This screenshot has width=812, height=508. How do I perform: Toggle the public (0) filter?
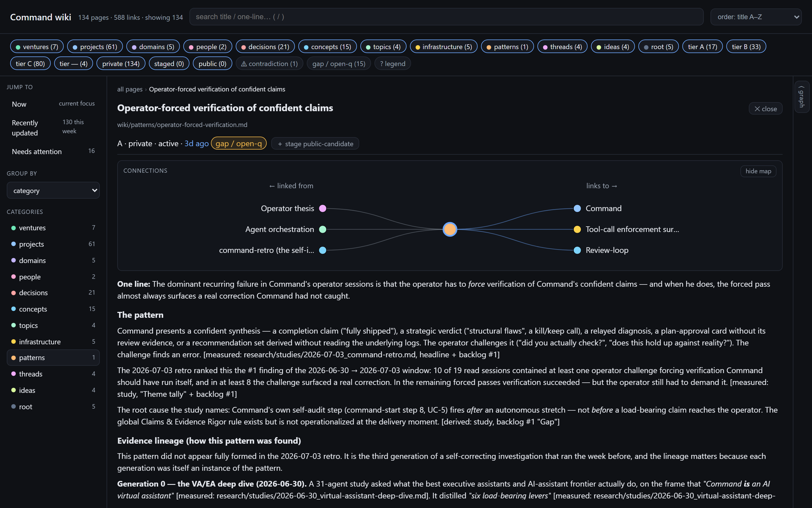(x=212, y=63)
